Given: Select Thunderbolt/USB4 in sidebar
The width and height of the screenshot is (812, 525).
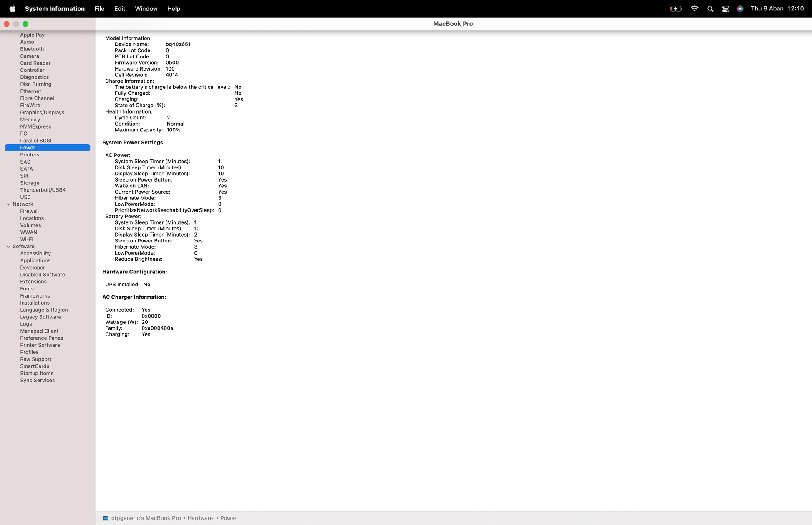Looking at the screenshot, I should click(x=43, y=190).
